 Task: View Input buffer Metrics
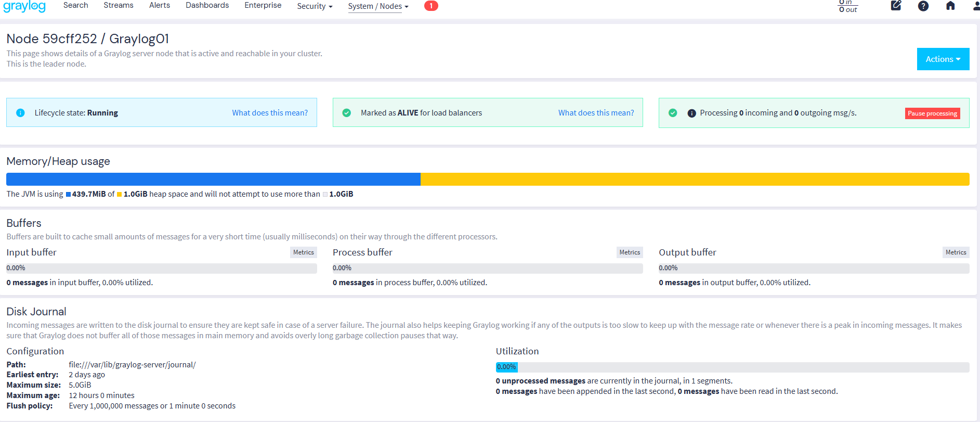[x=303, y=252]
